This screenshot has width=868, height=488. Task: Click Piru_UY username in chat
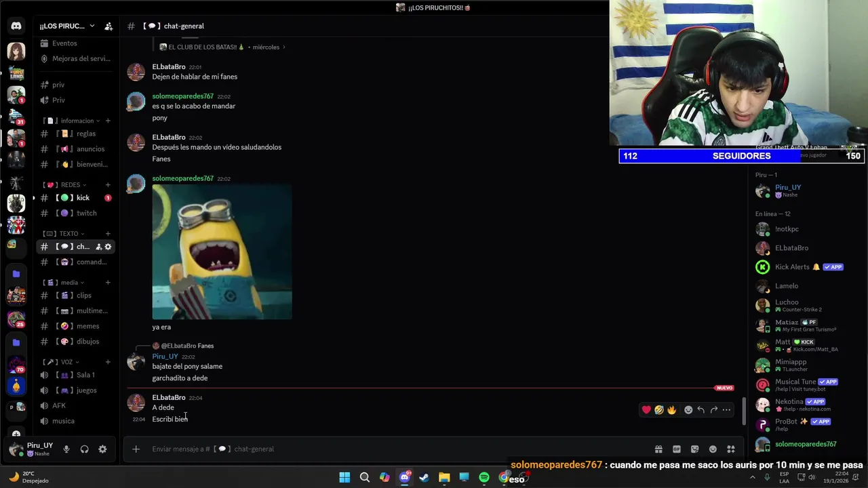165,357
